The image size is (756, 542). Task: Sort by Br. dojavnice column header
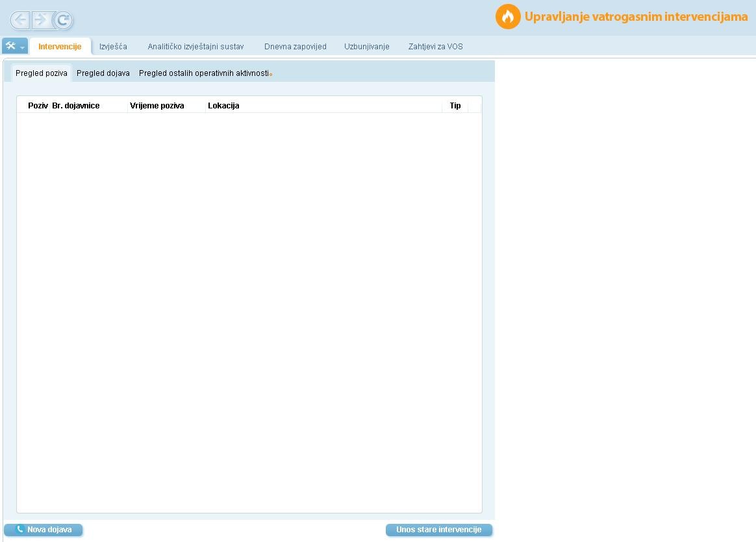(76, 106)
